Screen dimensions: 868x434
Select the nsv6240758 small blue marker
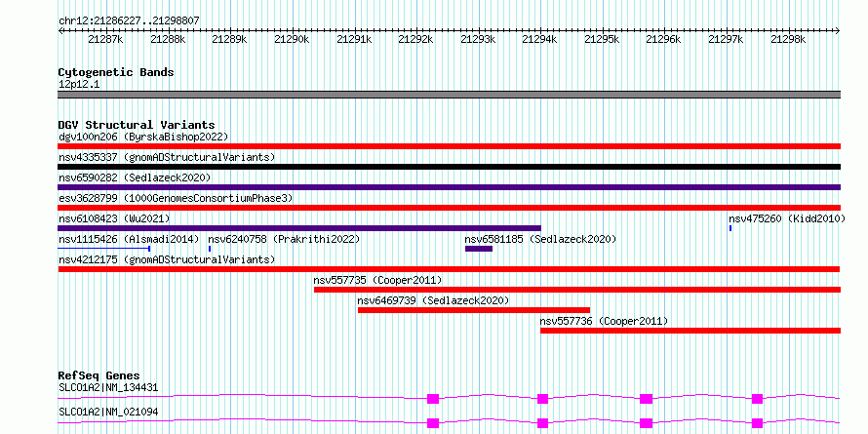tap(210, 249)
